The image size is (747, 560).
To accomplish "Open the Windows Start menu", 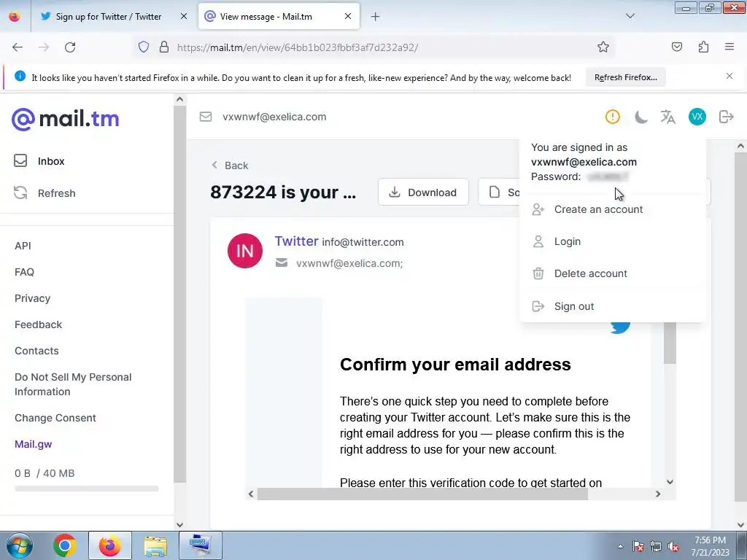I will (20, 545).
